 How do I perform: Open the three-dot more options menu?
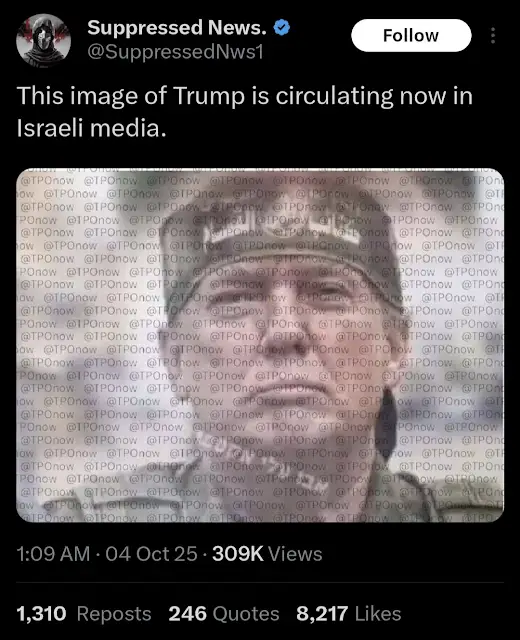point(493,36)
